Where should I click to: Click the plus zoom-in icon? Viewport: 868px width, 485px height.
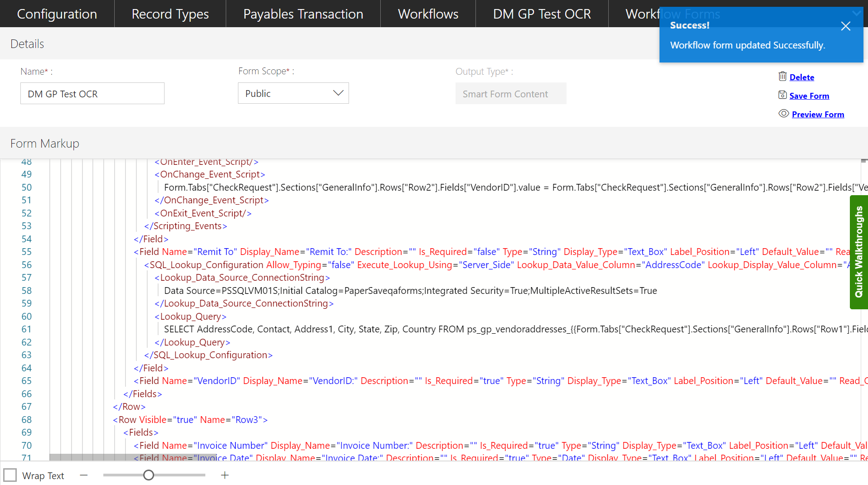[225, 475]
